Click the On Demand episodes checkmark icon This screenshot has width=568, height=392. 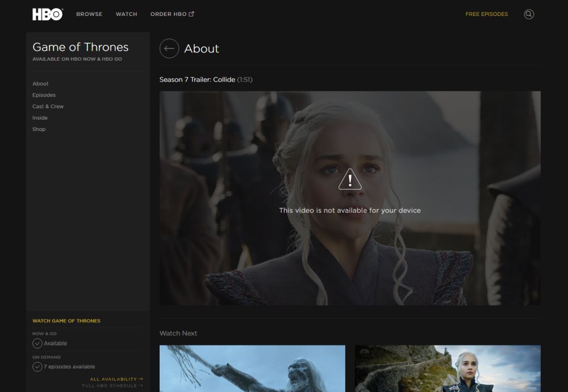(x=37, y=366)
